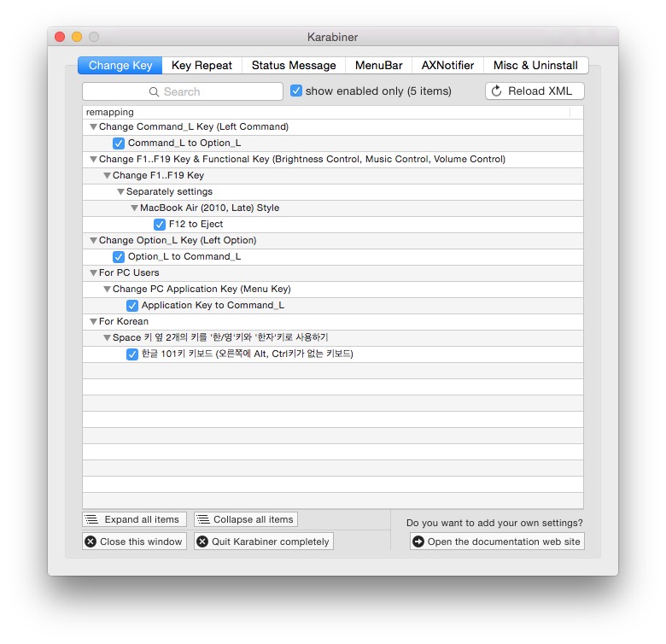The image size is (666, 644).
Task: Toggle show enabled only checkbox
Action: (x=296, y=91)
